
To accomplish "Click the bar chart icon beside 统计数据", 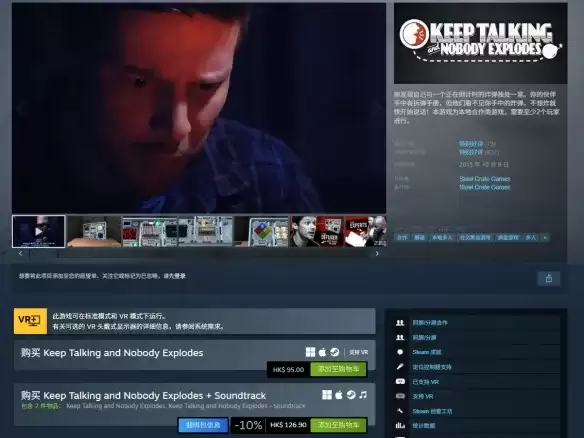I will (400, 425).
